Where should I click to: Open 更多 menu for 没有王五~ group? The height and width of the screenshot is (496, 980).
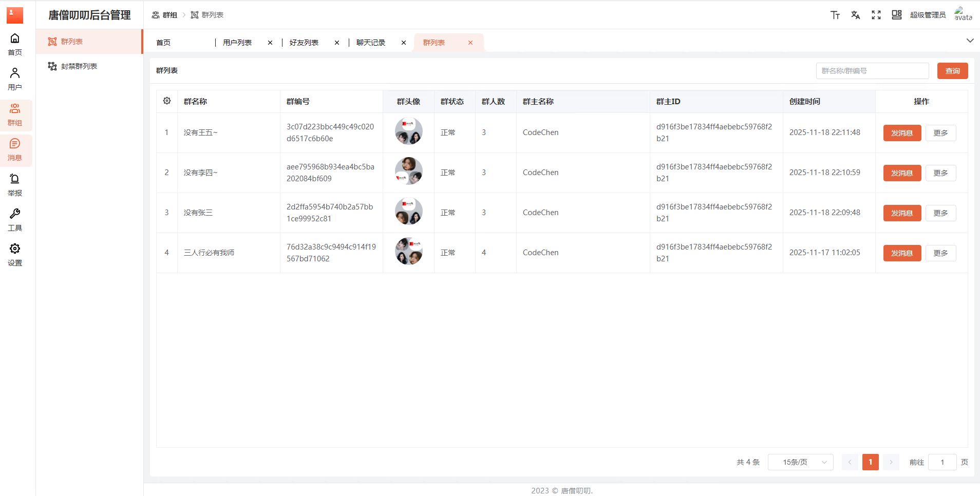(x=940, y=133)
